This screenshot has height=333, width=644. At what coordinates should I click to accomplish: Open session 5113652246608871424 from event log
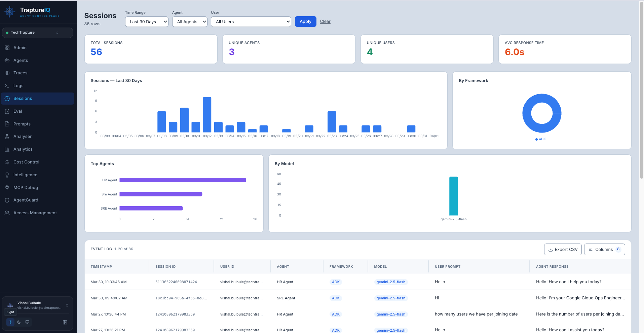[176, 282]
